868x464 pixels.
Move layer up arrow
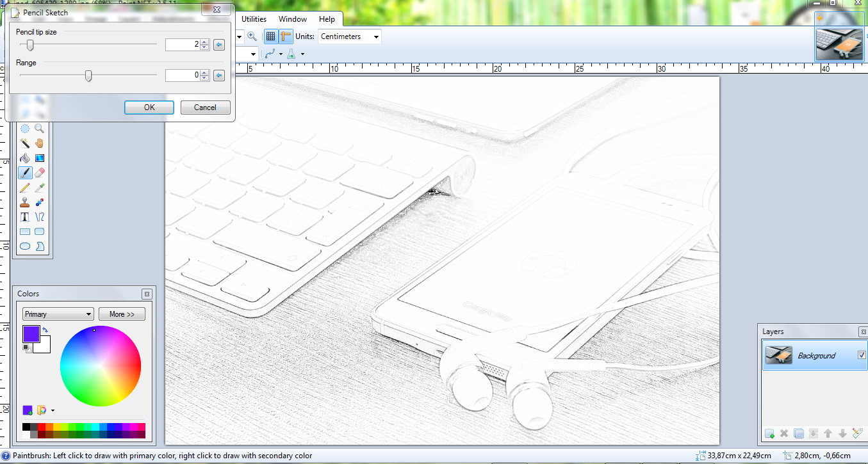(828, 434)
